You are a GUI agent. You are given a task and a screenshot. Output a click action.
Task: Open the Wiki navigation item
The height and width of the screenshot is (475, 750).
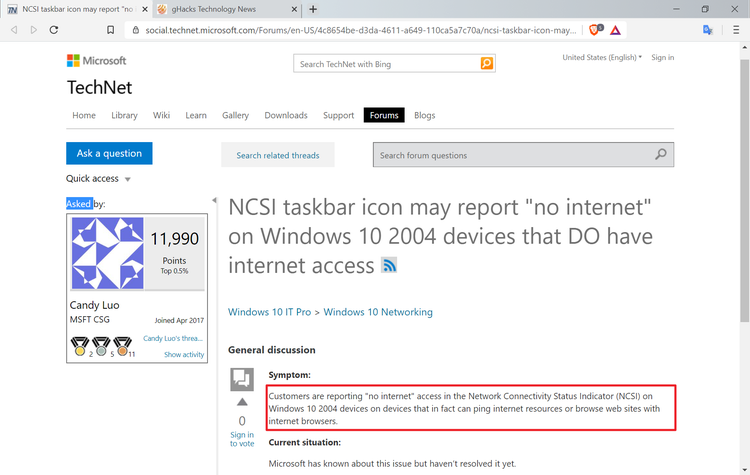[161, 115]
